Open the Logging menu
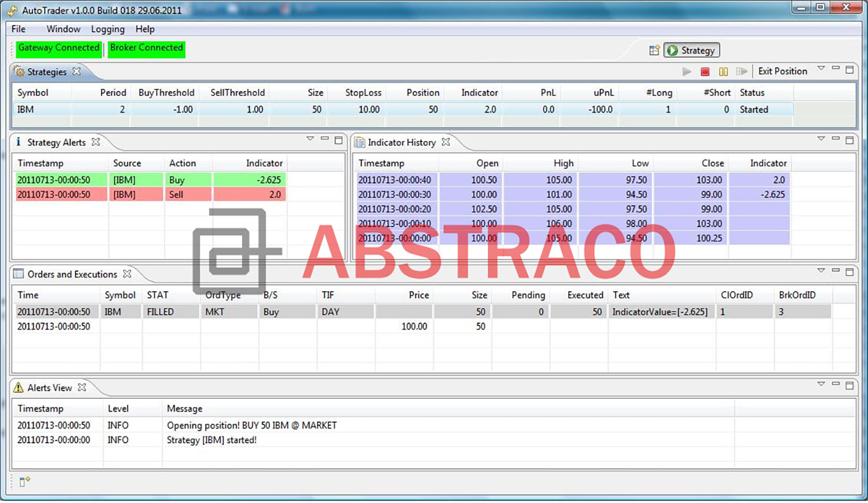The image size is (868, 503). [x=107, y=29]
